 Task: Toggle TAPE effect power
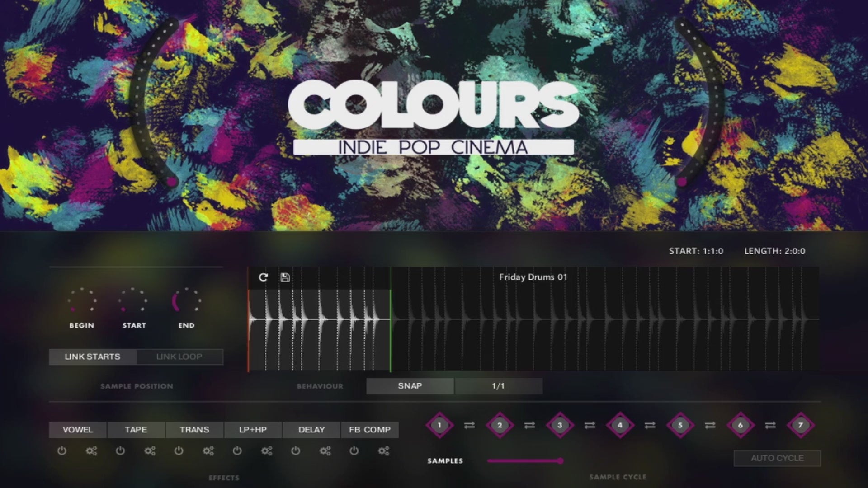(x=120, y=450)
